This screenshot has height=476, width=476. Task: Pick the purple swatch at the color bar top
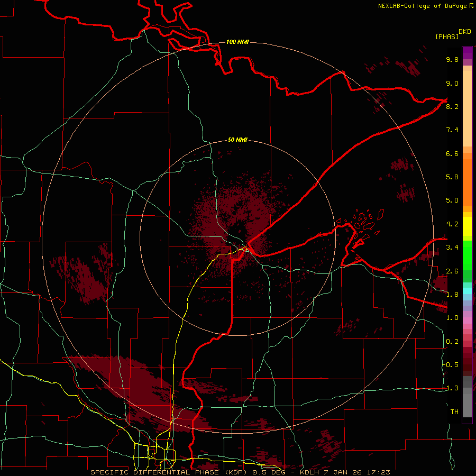[x=467, y=53]
